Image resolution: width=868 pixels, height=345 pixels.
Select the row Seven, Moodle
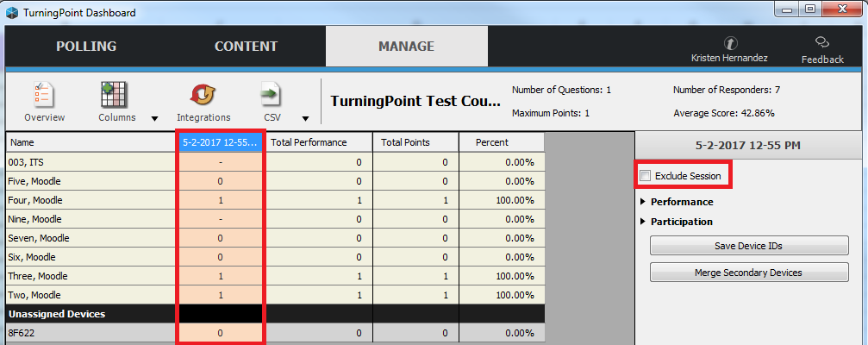coord(275,238)
